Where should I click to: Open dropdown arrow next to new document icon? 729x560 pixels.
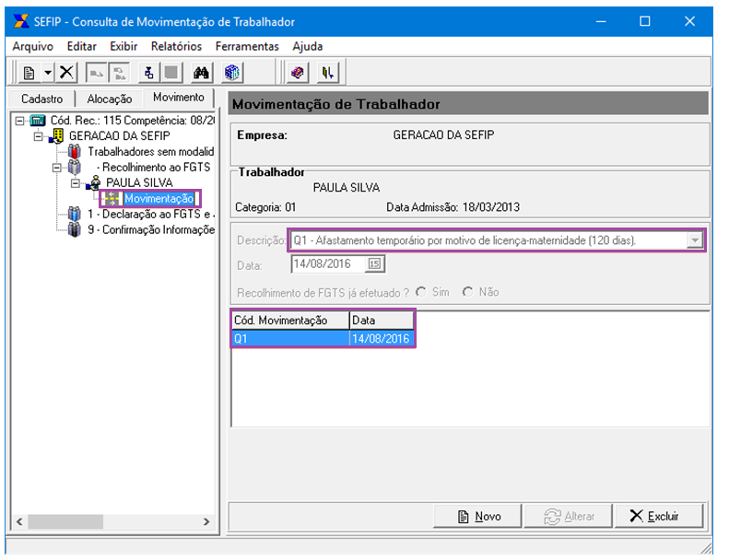[x=48, y=73]
